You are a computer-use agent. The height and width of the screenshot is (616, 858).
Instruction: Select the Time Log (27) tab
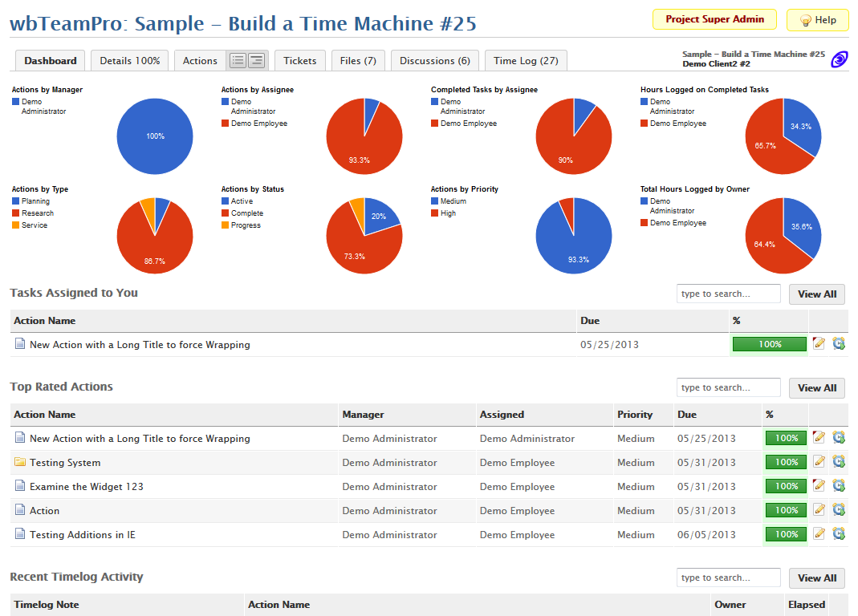[x=526, y=60]
